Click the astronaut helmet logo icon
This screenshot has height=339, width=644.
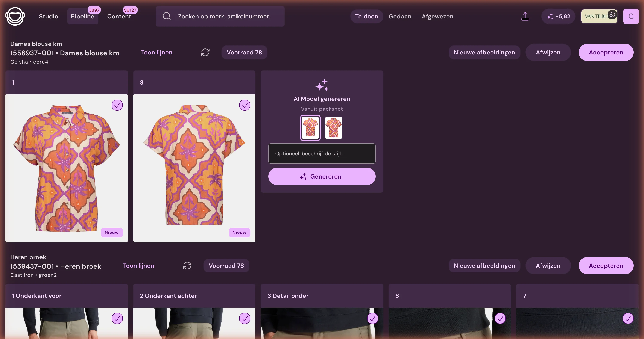(15, 16)
